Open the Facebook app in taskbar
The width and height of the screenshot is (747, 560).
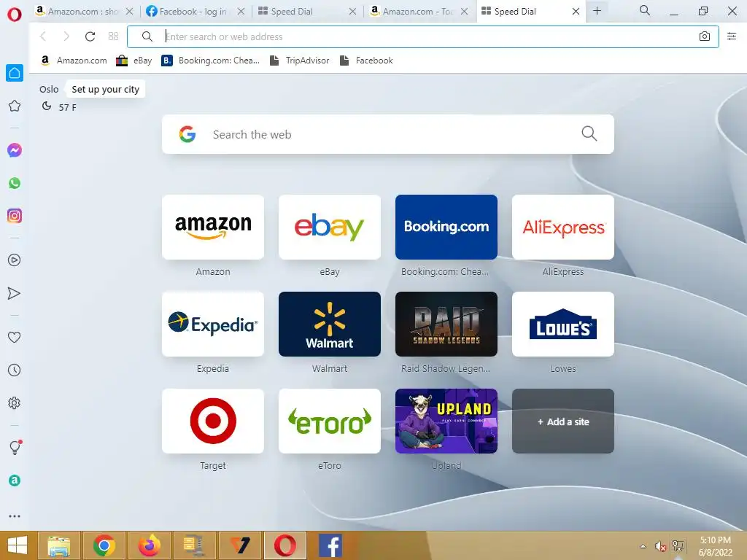point(330,545)
